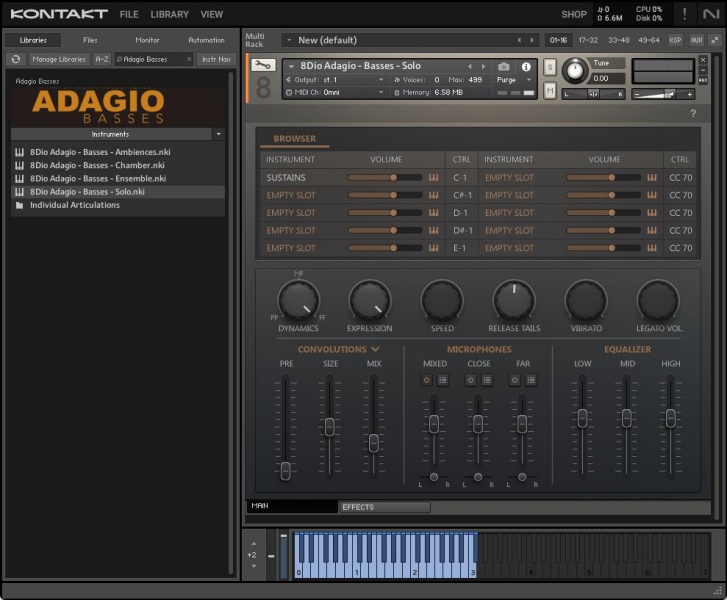Select 8Dio Adagio Basses Chamber.nki
727x600 pixels.
point(97,165)
